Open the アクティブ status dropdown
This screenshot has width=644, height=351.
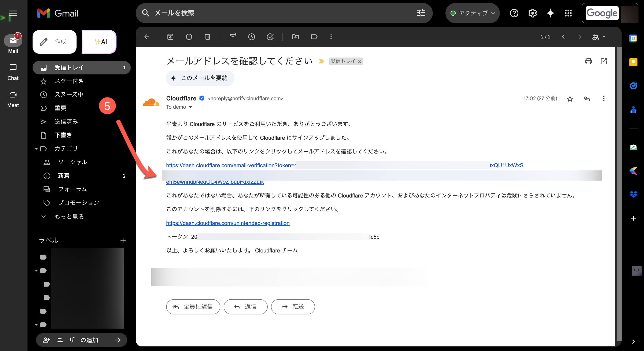pos(472,13)
